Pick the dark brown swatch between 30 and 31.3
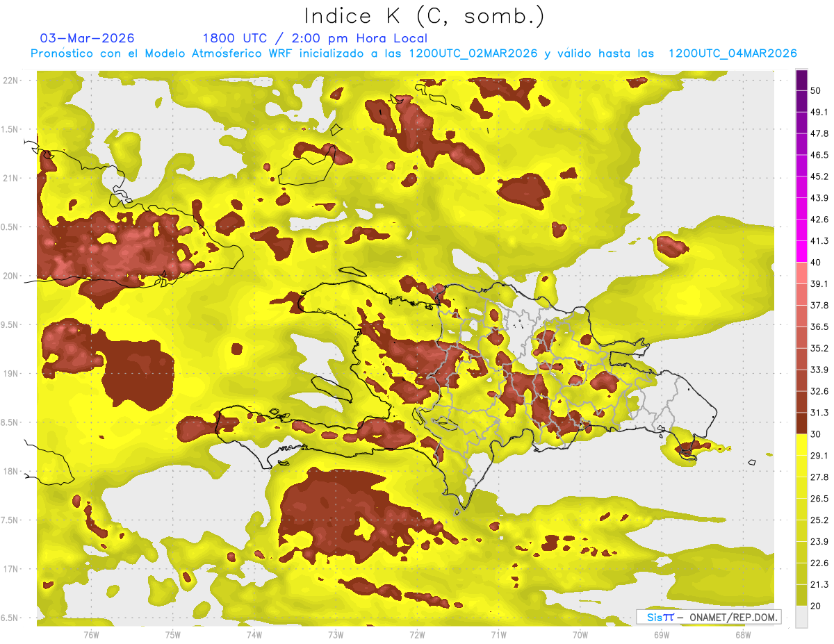Viewport: 834px width, 644px height. tap(801, 423)
